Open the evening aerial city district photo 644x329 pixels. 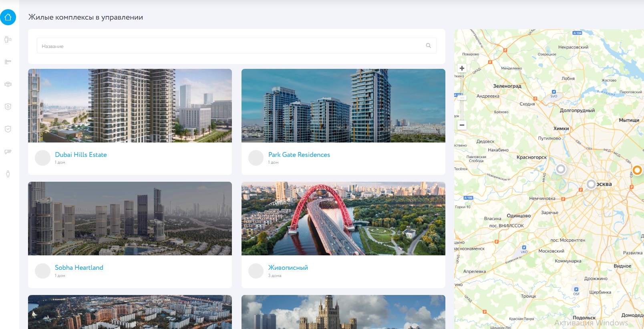130,312
